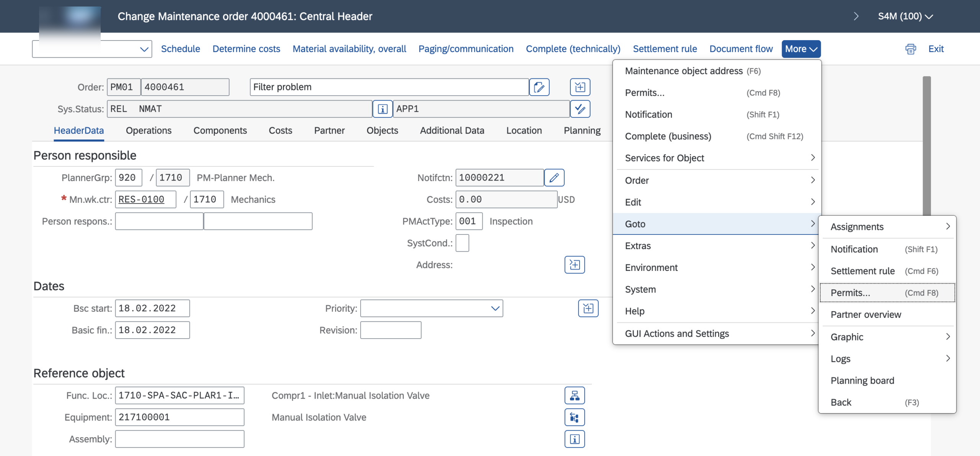This screenshot has width=980, height=456.
Task: Switch to the Operations tab
Action: (149, 131)
